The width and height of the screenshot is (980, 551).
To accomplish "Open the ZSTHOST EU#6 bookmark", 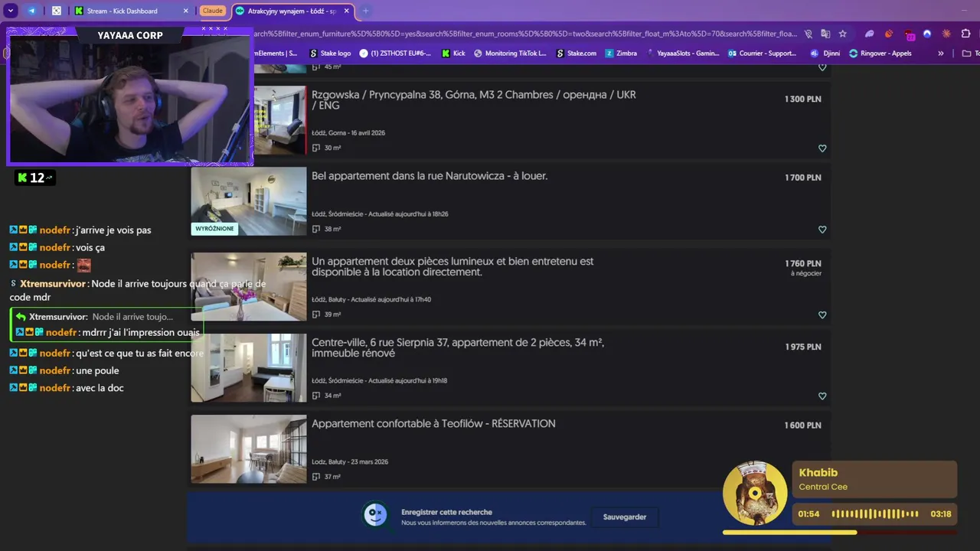I will point(395,54).
